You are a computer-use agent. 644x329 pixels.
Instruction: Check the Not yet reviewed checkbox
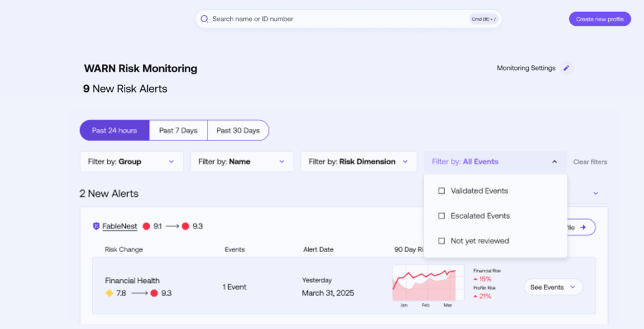click(x=441, y=241)
